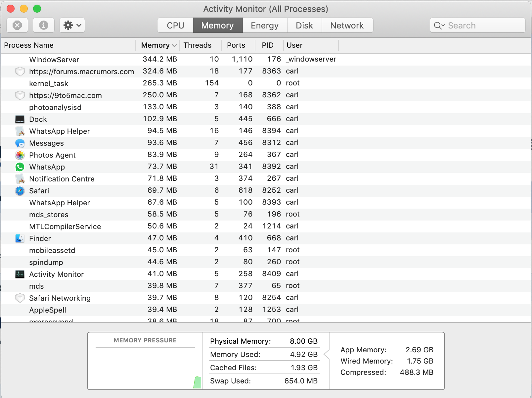Click the Wired Memory 1.75 GB value
The image size is (532, 398).
pyautogui.click(x=420, y=361)
